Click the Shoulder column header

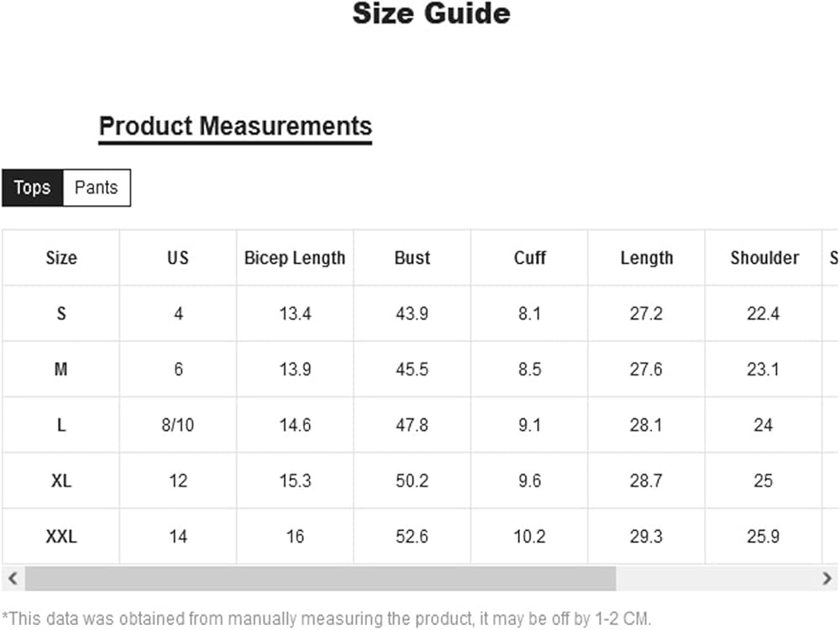pos(764,258)
